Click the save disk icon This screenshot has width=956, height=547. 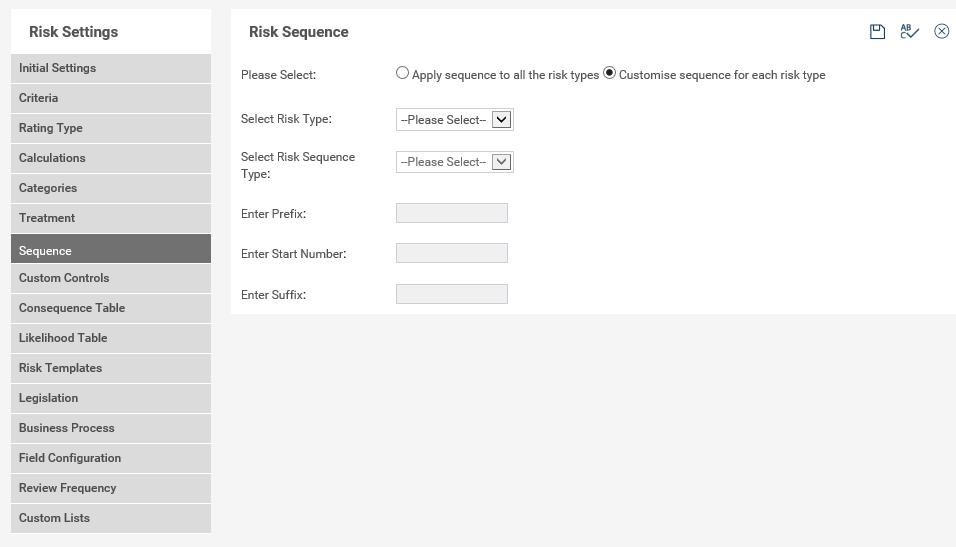point(877,32)
